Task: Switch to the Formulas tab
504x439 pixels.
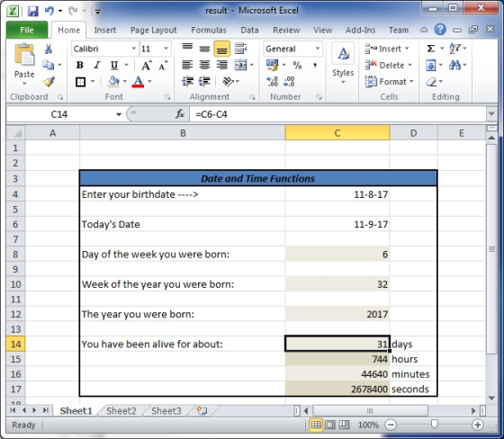Action: pos(209,31)
